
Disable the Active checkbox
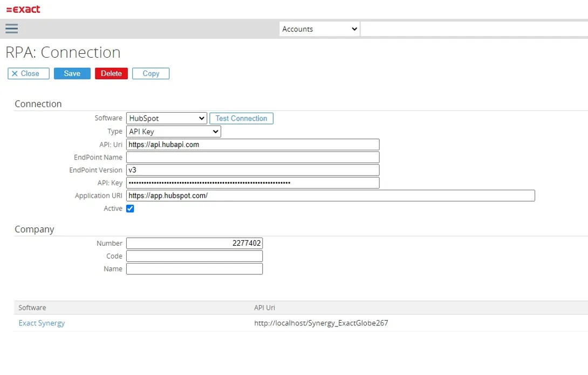point(130,209)
